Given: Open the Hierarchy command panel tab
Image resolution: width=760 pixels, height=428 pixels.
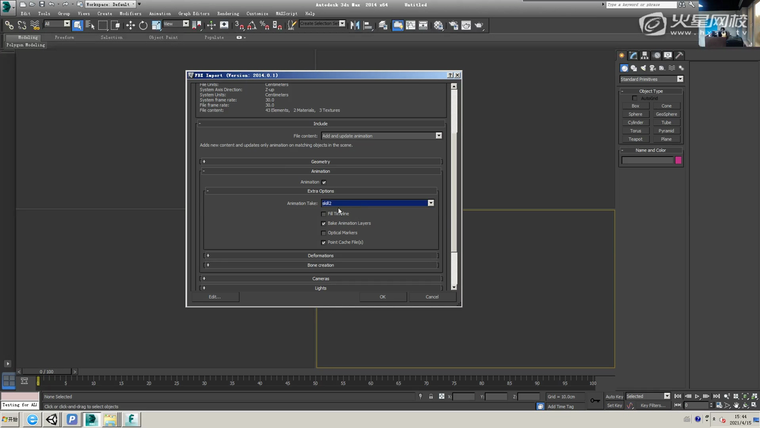Looking at the screenshot, I should 645,56.
